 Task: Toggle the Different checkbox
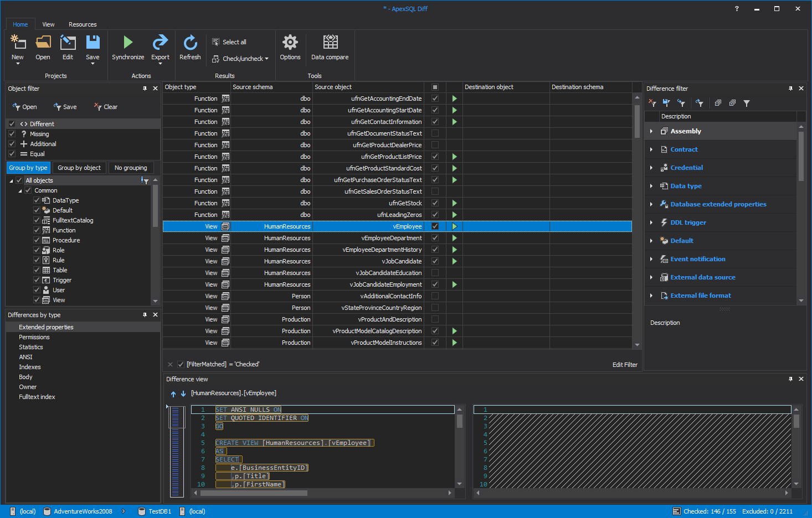[x=12, y=124]
